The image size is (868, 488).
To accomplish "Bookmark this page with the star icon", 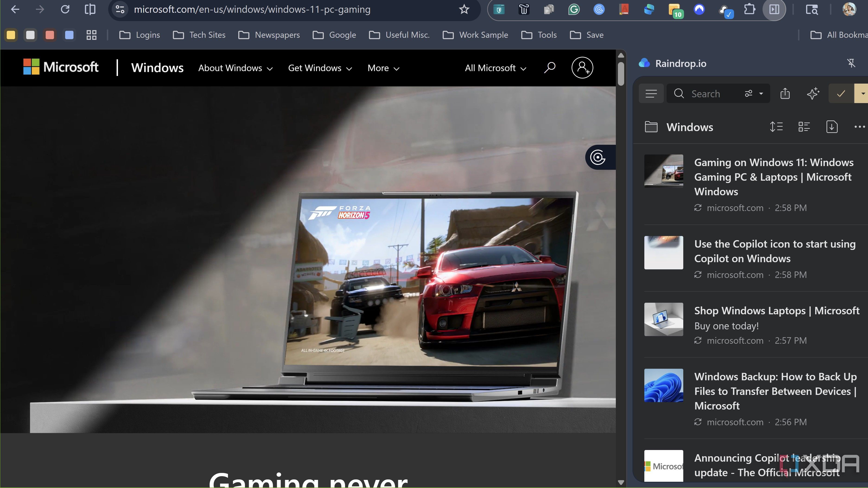I will pos(464,9).
